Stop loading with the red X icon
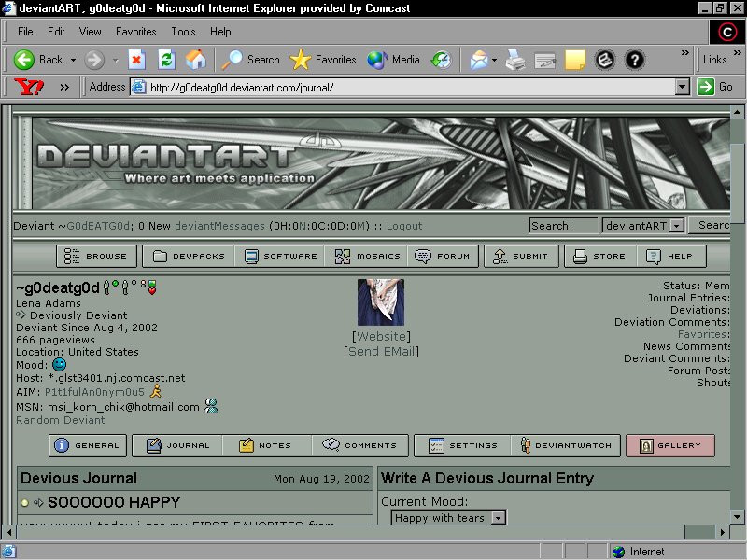 pyautogui.click(x=136, y=60)
